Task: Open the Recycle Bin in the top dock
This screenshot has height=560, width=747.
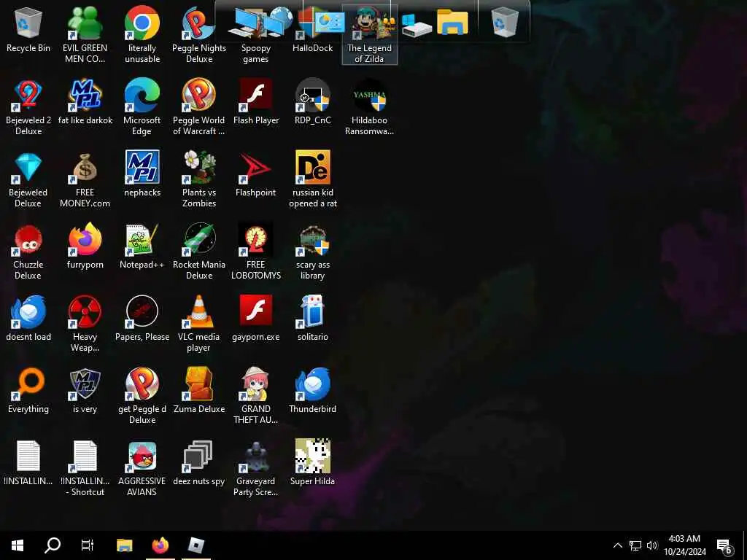Action: pyautogui.click(x=504, y=22)
